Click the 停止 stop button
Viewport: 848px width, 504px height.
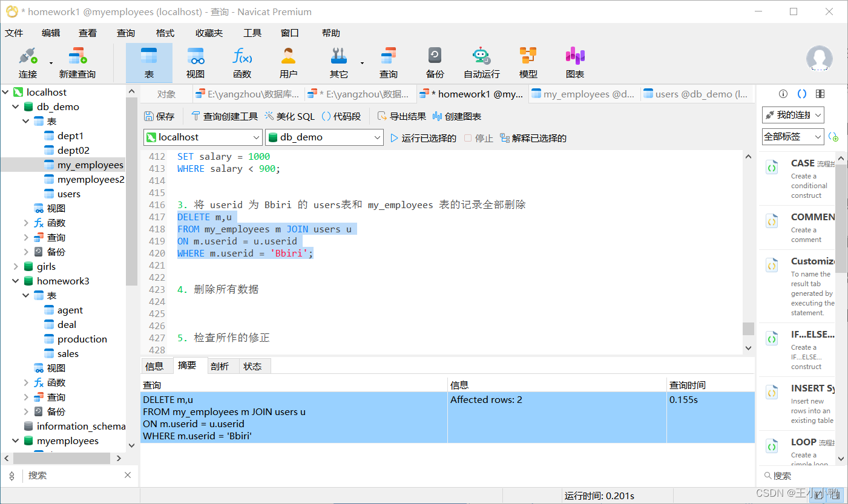tap(478, 138)
